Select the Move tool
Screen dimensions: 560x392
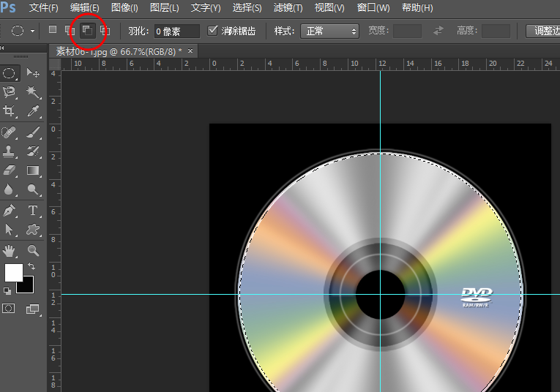coord(33,73)
